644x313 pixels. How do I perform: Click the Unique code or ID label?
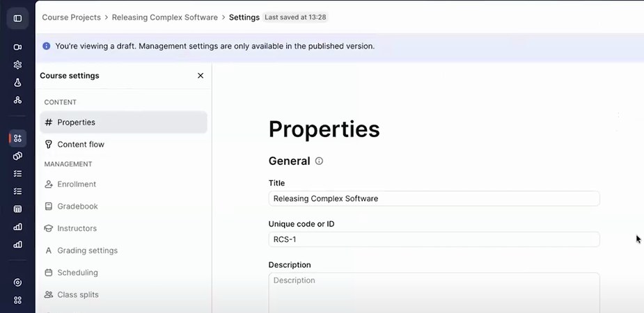coord(301,224)
